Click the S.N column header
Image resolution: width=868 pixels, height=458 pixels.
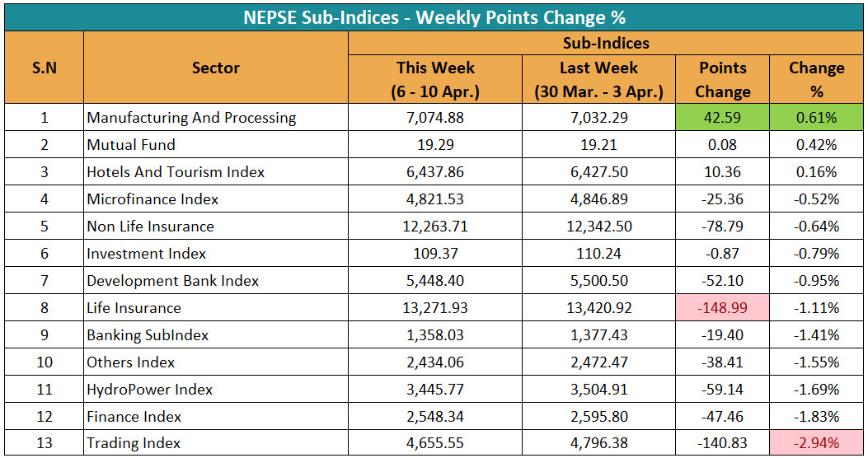45,68
